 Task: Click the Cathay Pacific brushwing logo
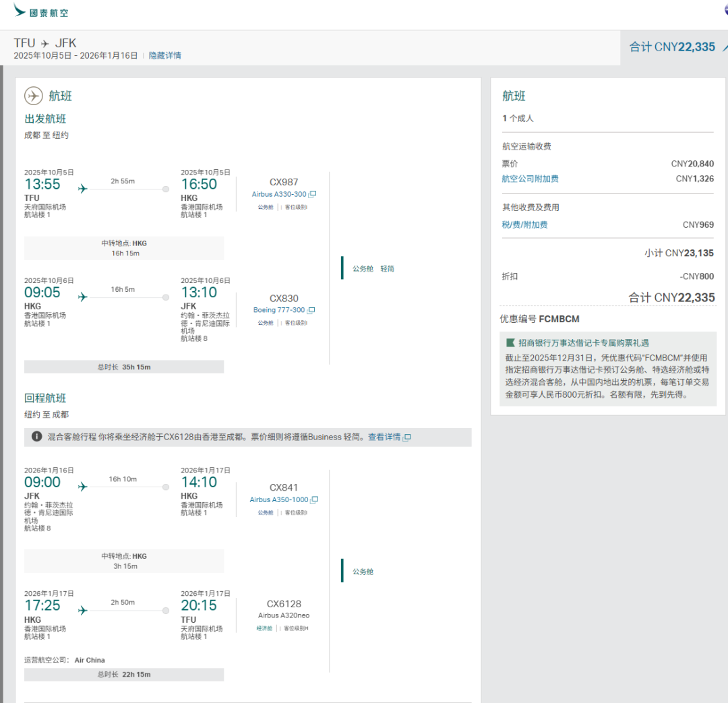[20, 10]
